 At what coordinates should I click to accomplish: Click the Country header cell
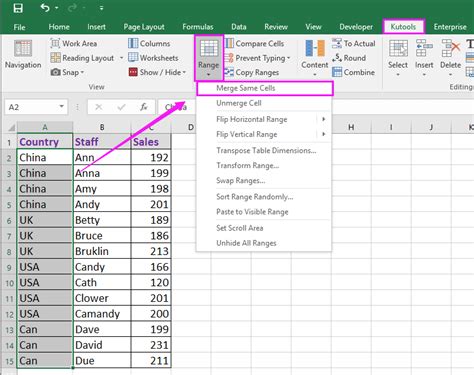point(45,142)
